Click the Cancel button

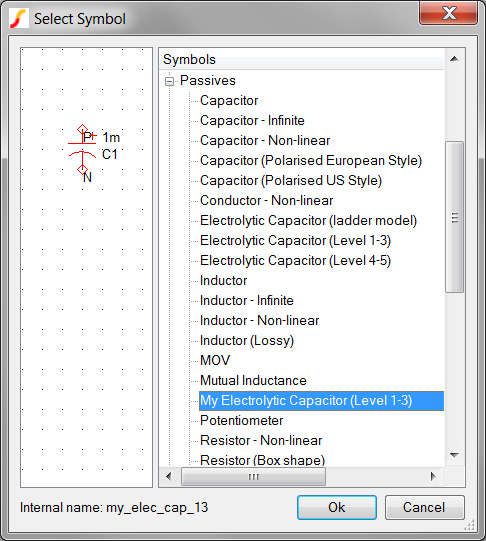point(424,508)
